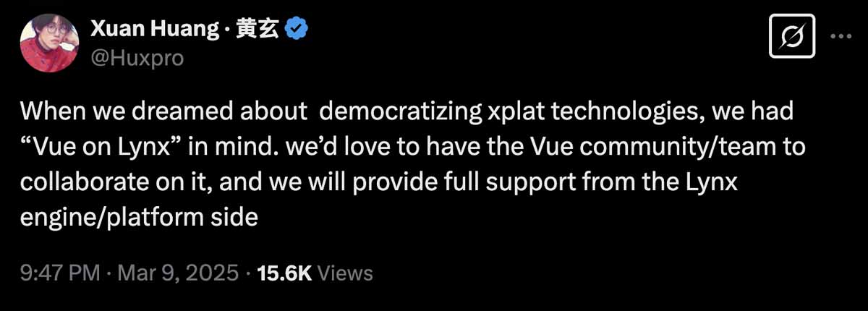The width and height of the screenshot is (868, 311).
Task: Open the @Huxpro handle link
Action: pyautogui.click(x=137, y=57)
